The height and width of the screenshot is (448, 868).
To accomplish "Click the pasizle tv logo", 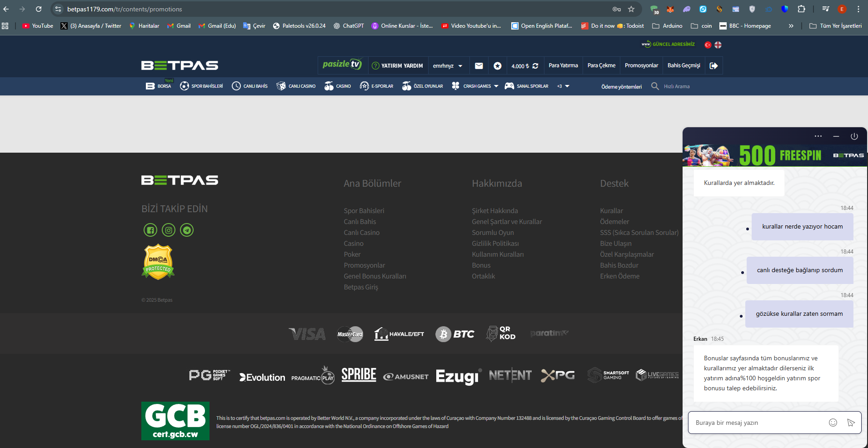I will 342,65.
